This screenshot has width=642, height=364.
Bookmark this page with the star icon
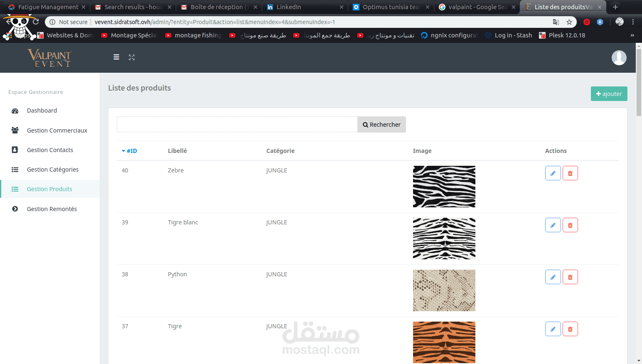coord(569,22)
